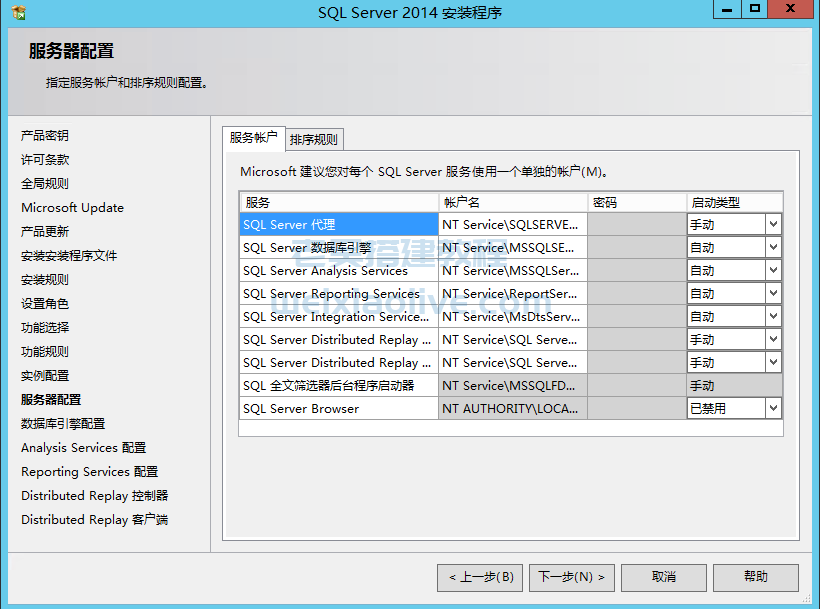This screenshot has height=609, width=820.
Task: Select the SQL Server 代理 service row
Action: click(x=338, y=225)
